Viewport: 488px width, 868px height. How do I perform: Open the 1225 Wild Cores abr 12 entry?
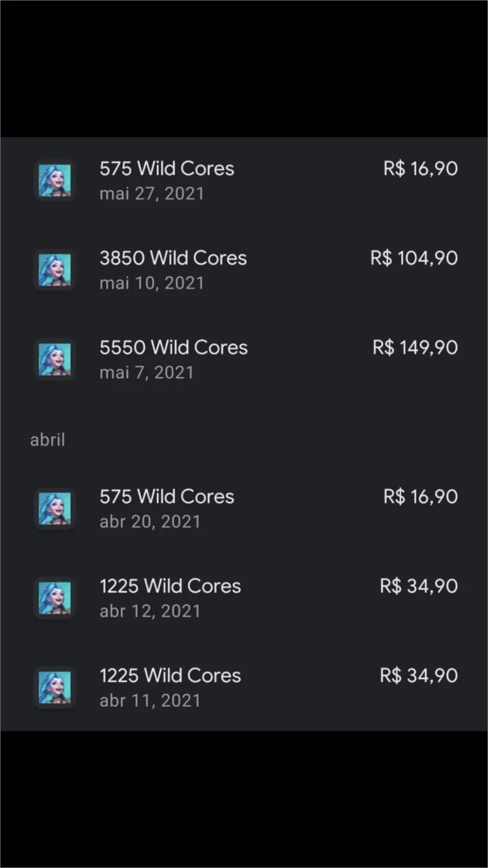click(x=244, y=598)
